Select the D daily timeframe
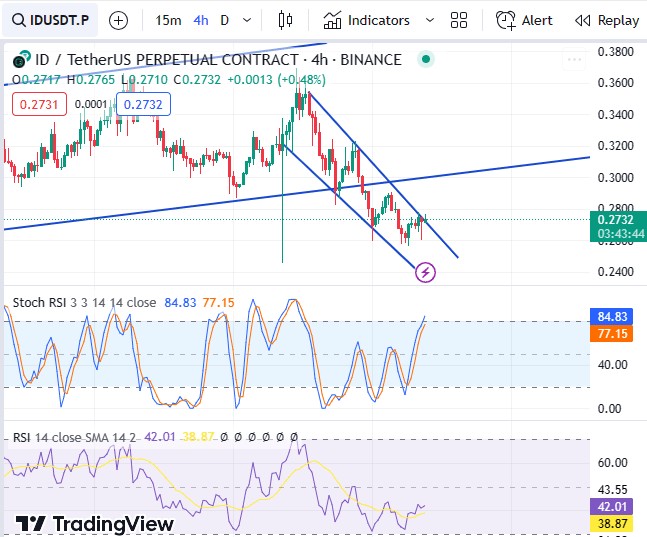 225,20
